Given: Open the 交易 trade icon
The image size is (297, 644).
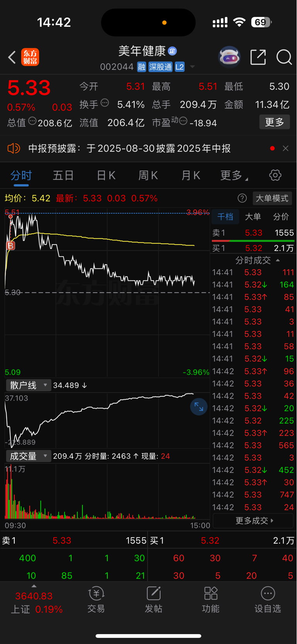Looking at the screenshot, I should [x=96, y=600].
